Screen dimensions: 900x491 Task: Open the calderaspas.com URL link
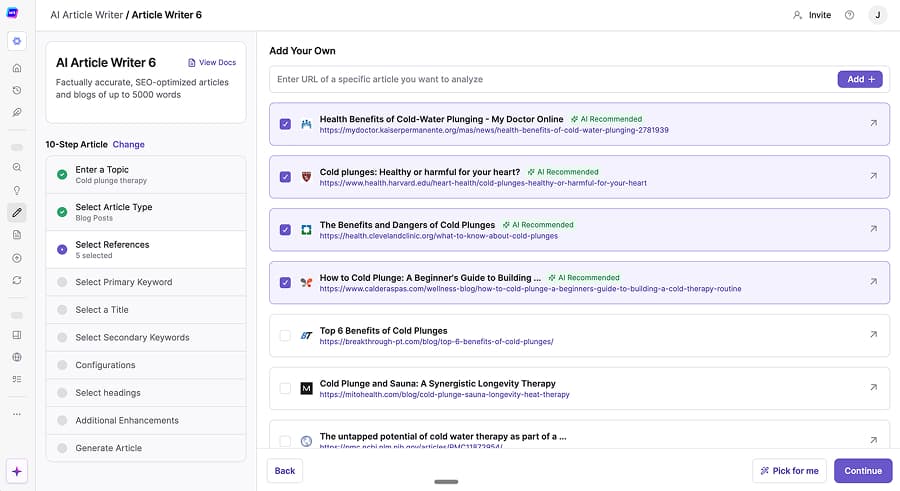[530, 289]
